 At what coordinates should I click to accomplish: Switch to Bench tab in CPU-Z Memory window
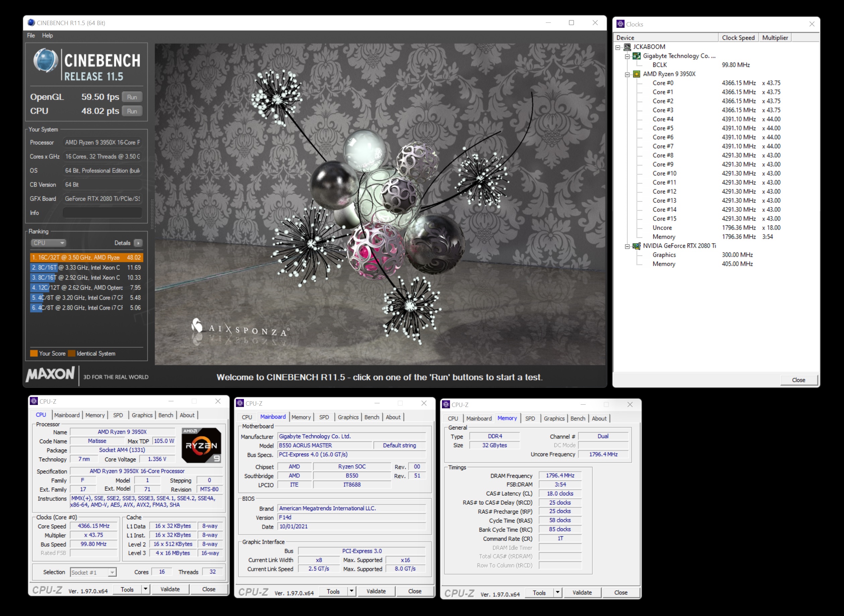pyautogui.click(x=578, y=418)
